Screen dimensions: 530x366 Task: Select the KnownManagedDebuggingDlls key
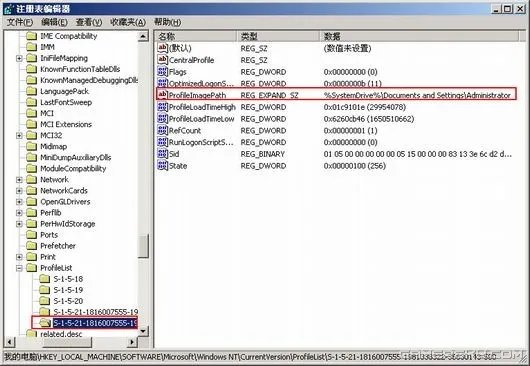89,80
